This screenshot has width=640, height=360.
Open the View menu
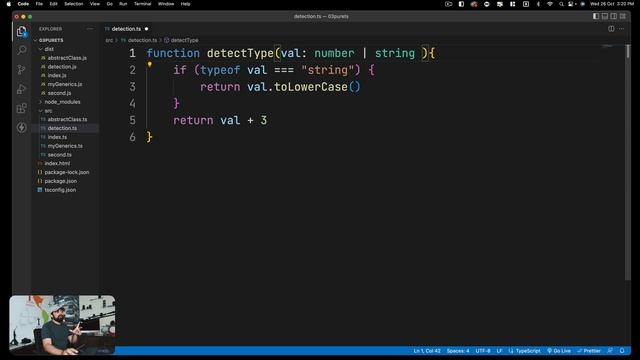point(95,4)
